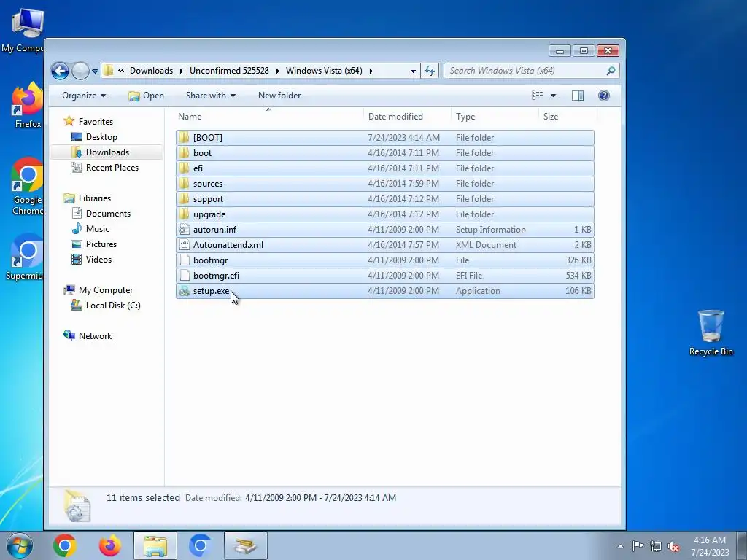Go back with the Back arrow button
Viewport: 747px width, 560px height.
pos(60,71)
